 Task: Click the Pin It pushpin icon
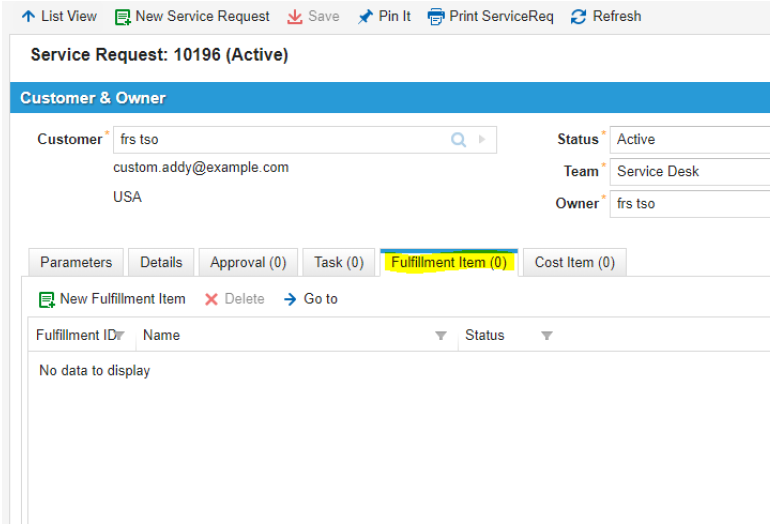point(365,17)
